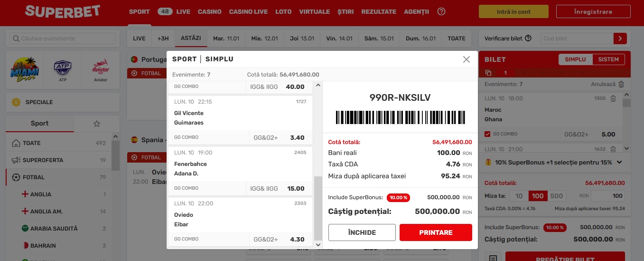Select the ASTĂZI date tab
Viewport: 644px width, 261px height.
(191, 39)
